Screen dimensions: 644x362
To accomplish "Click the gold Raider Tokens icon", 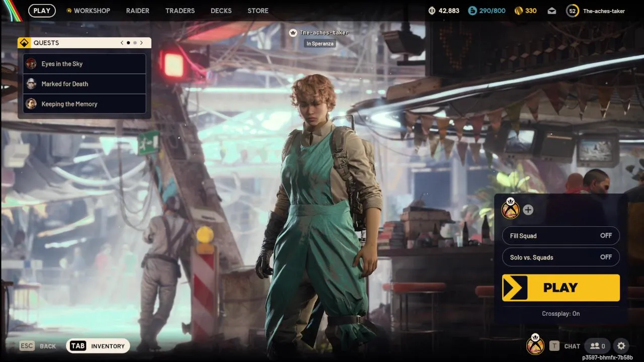I will [518, 11].
